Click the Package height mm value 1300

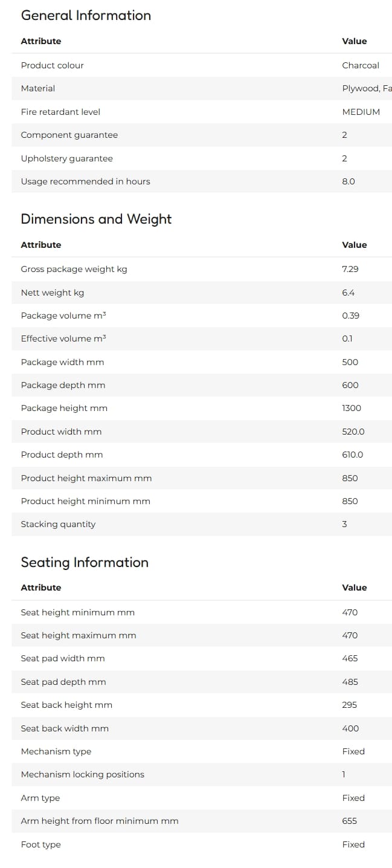(x=352, y=408)
